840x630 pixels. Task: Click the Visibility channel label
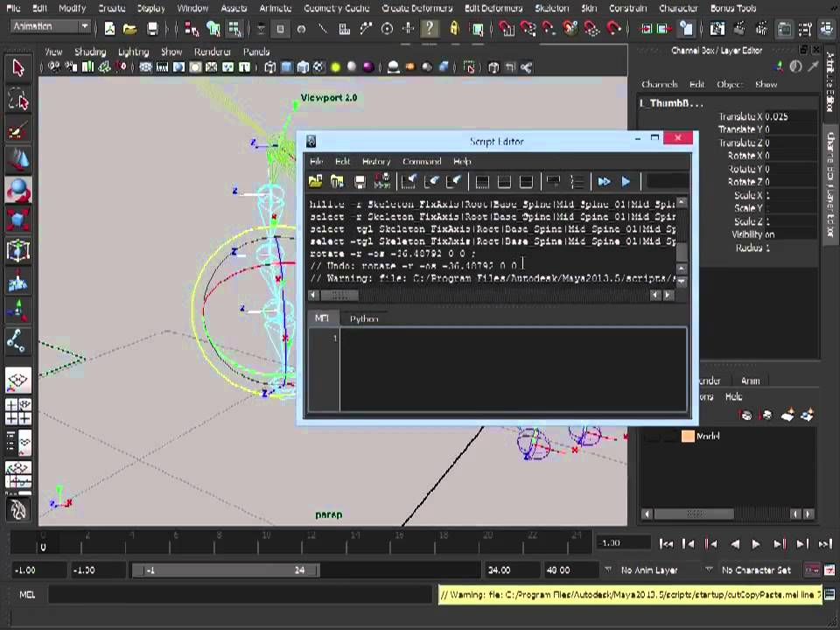pos(746,234)
